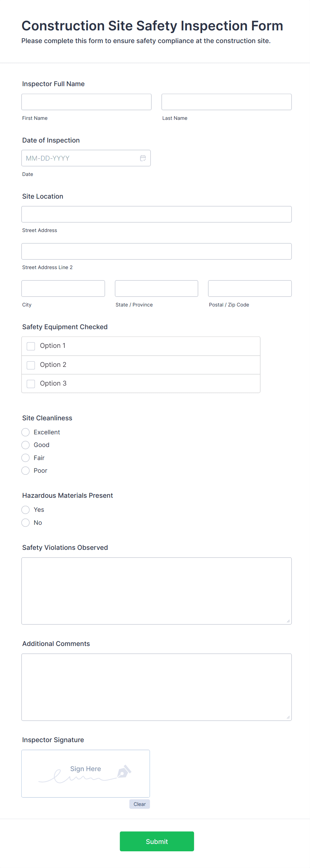The height and width of the screenshot is (868, 310).
Task: Open the calendar date picker icon
Action: [142, 158]
